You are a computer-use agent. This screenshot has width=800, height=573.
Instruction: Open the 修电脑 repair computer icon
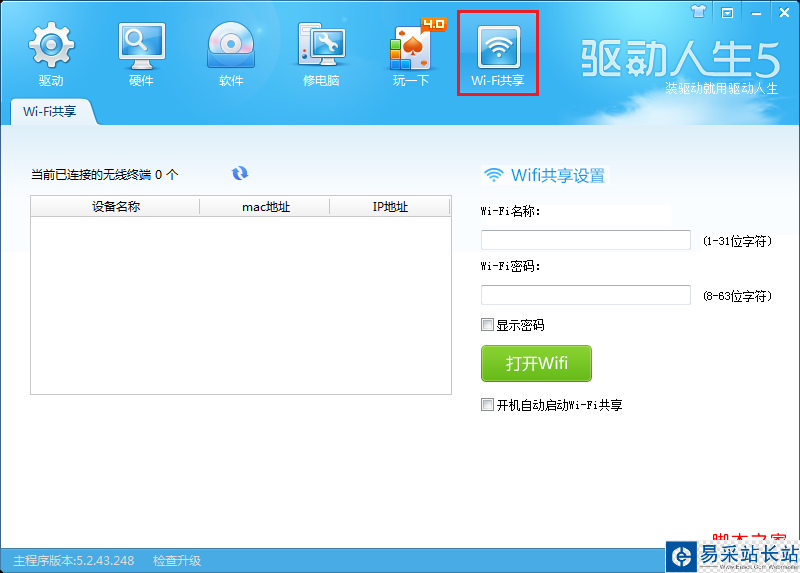[321, 54]
